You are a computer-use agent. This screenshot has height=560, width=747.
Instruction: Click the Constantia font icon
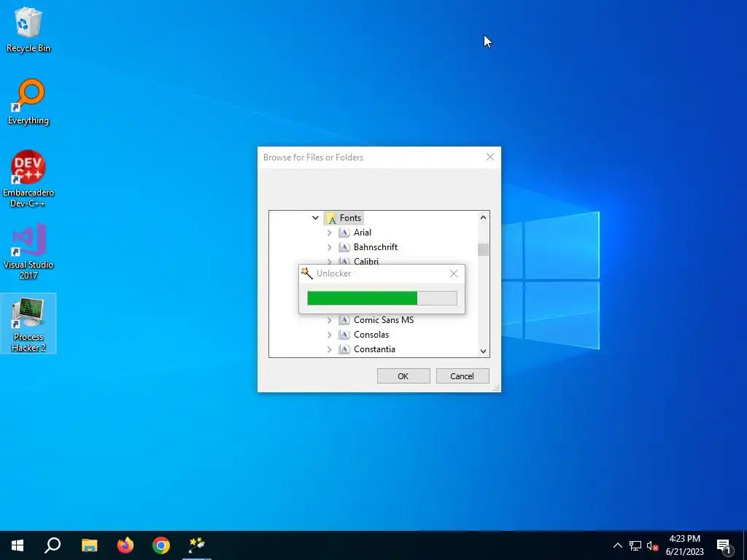pos(344,349)
